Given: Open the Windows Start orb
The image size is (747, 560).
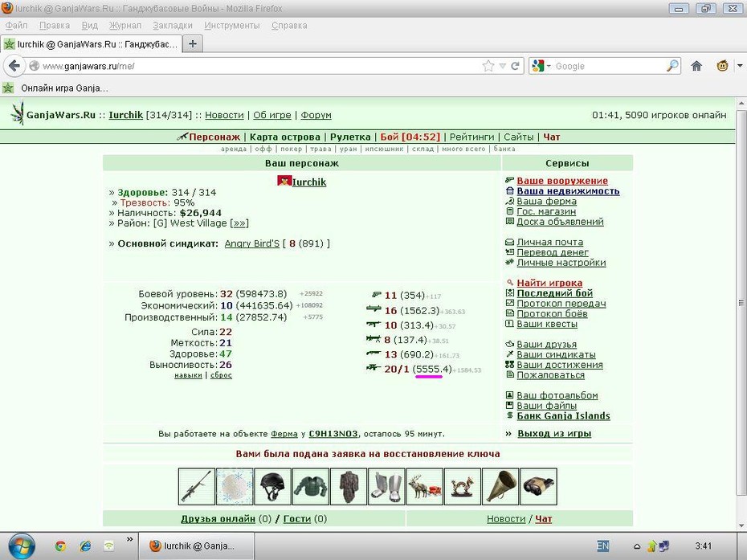Looking at the screenshot, I should click(21, 546).
